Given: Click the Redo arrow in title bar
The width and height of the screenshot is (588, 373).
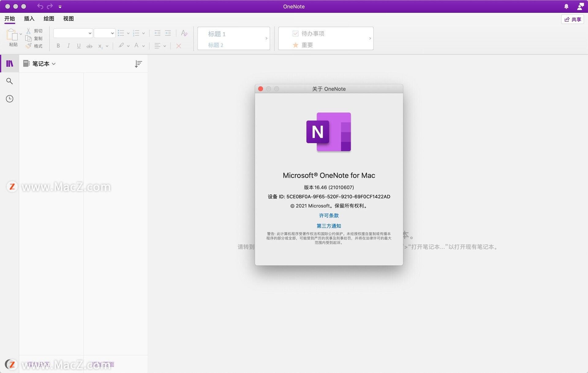Looking at the screenshot, I should (x=50, y=6).
